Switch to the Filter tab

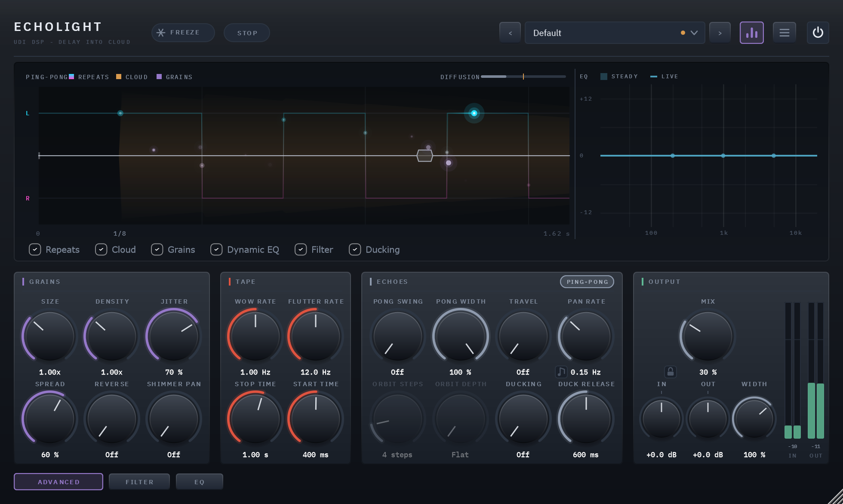[x=139, y=482]
